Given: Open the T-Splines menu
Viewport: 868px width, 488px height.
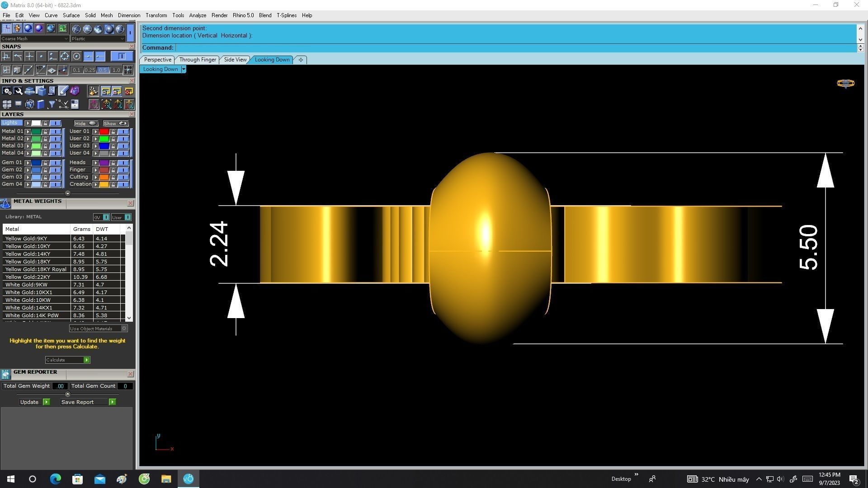Looking at the screenshot, I should click(286, 15).
